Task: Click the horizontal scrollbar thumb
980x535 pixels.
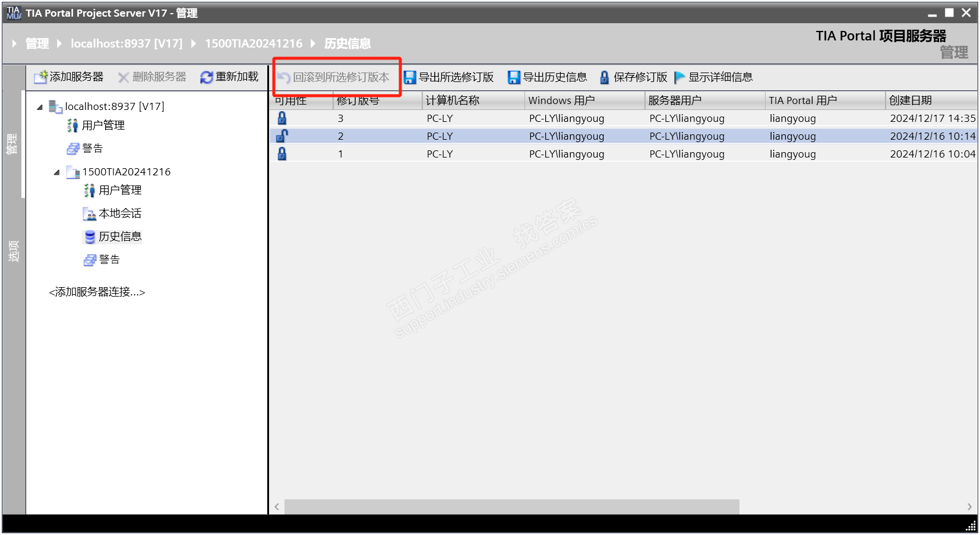Action: pos(512,506)
